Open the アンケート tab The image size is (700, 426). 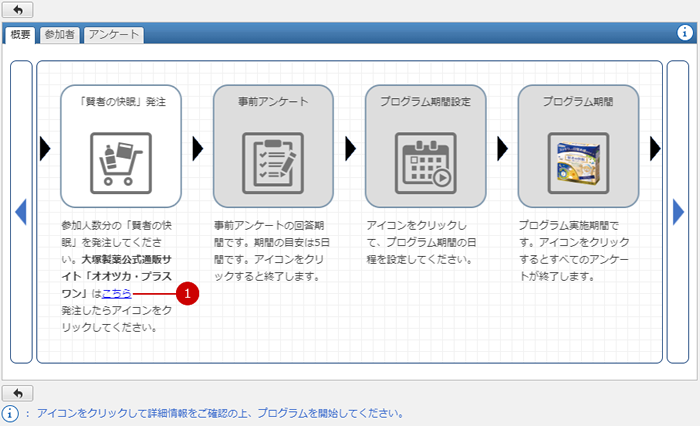(x=112, y=35)
